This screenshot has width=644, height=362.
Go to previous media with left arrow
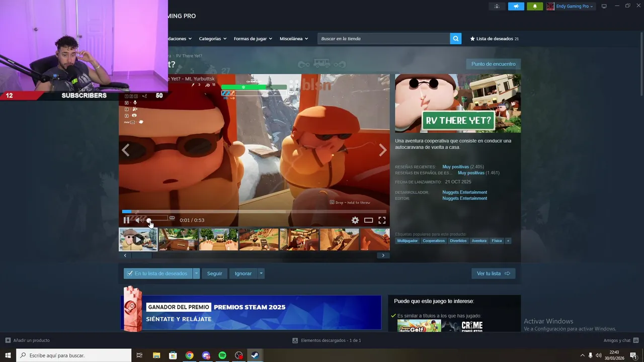point(125,150)
